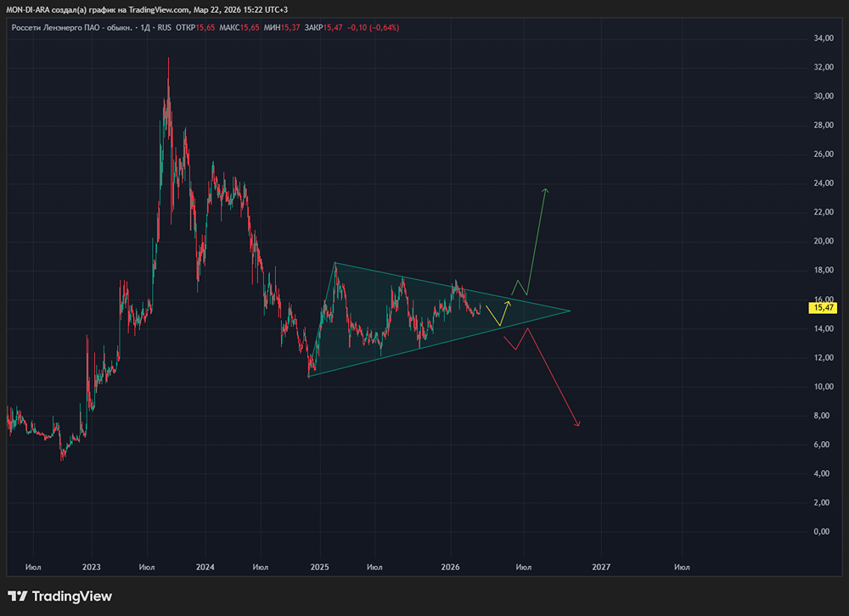
Task: Click the 14,00 price axis label
Action: 824,328
